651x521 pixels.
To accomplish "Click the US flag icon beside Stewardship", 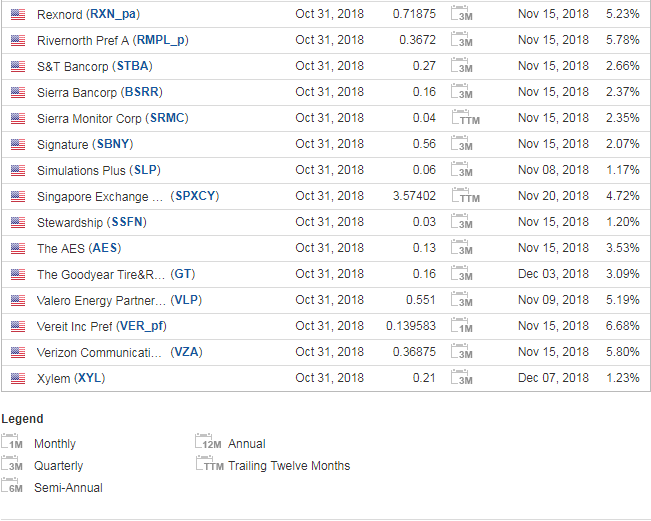I will pos(18,223).
